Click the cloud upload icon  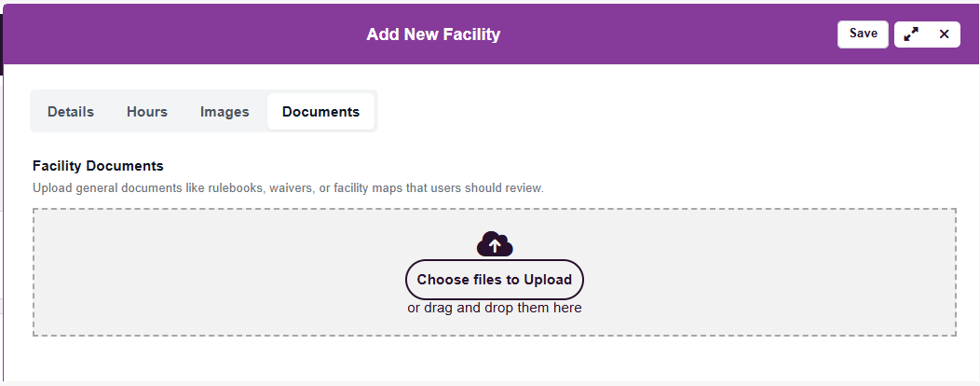click(x=495, y=244)
